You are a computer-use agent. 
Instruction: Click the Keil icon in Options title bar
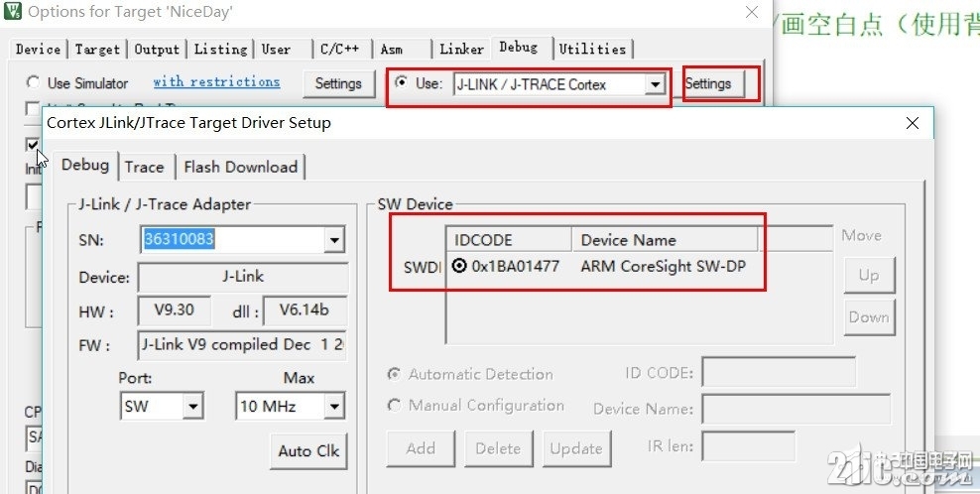click(13, 11)
